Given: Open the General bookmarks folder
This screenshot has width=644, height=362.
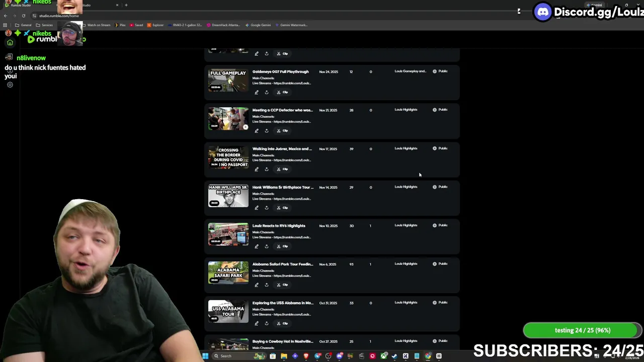Looking at the screenshot, I should [23, 25].
